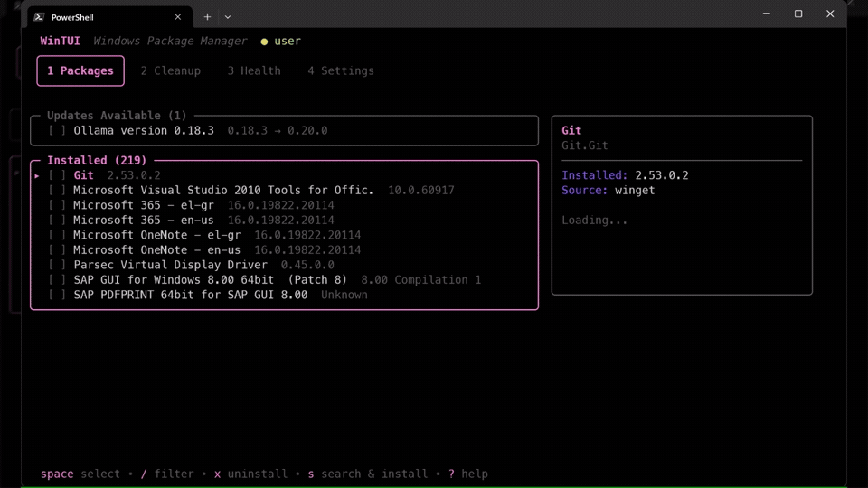Click the 0.18.3 → 0.20.0 version text

coord(278,130)
